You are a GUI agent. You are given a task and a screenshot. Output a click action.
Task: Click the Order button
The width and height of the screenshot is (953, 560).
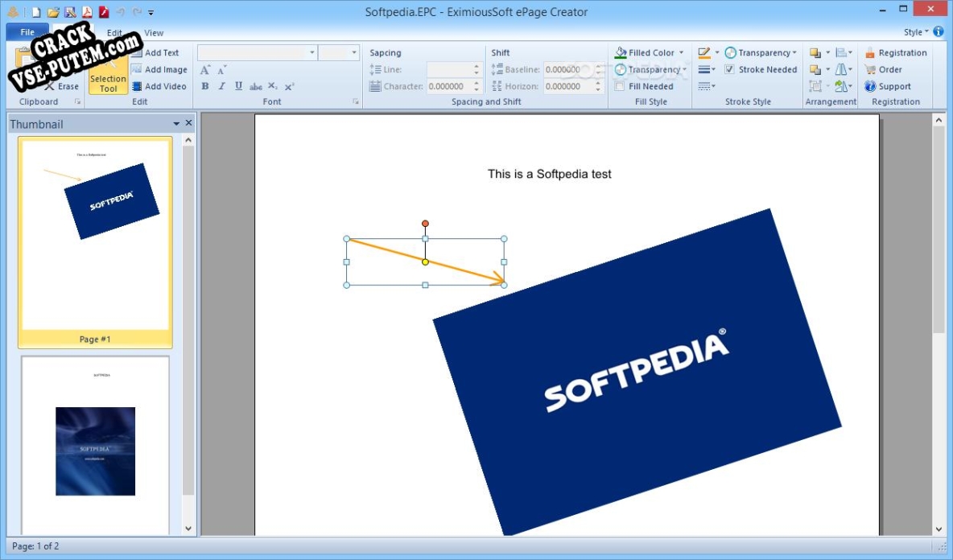click(x=884, y=69)
